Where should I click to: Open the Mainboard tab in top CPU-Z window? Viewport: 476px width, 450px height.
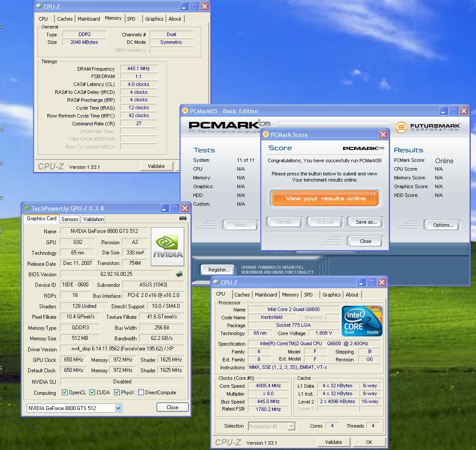point(89,19)
